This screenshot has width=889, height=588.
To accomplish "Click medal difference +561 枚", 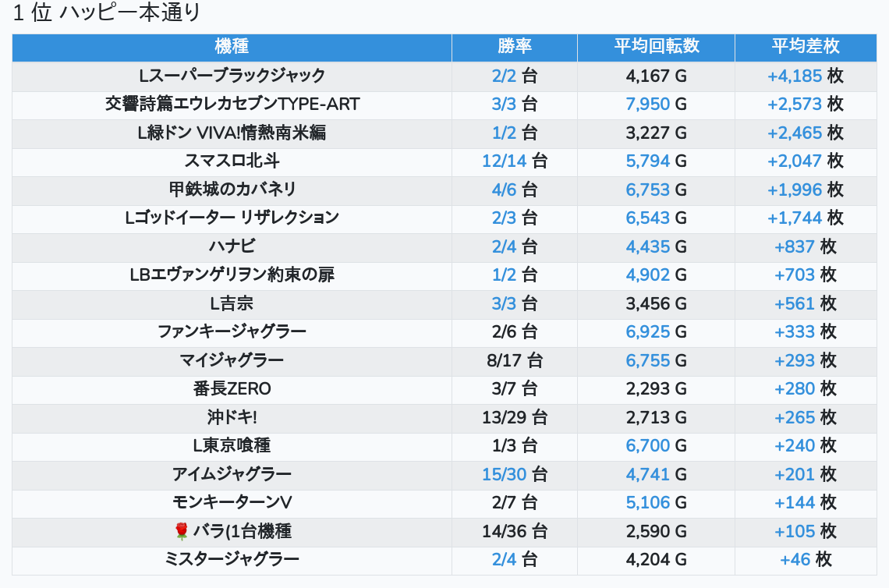I will [x=806, y=303].
